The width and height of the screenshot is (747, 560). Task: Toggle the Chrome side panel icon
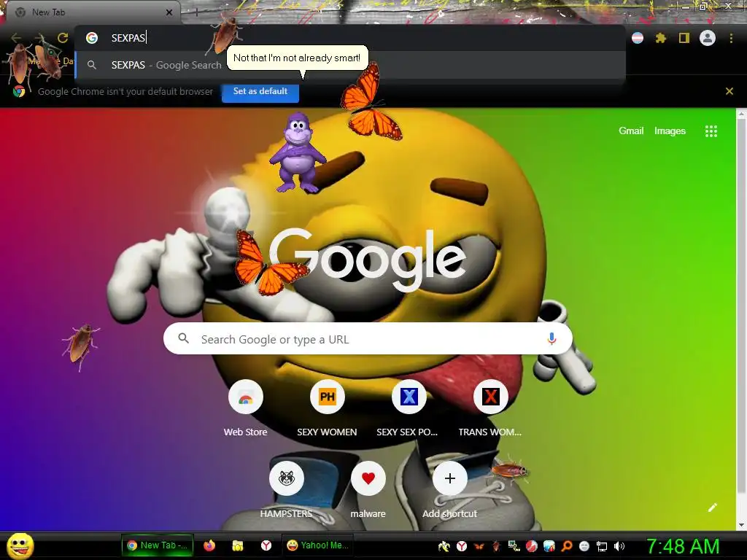click(684, 38)
